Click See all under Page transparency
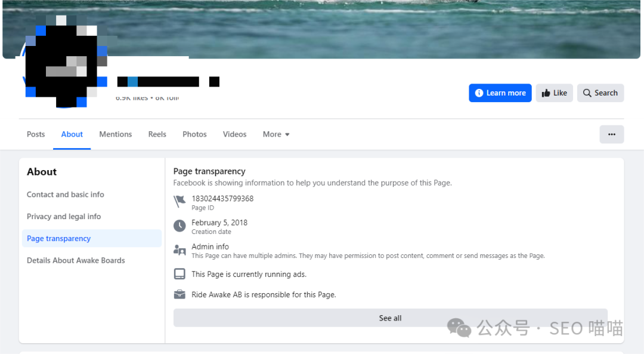This screenshot has height=354, width=644. click(x=390, y=318)
